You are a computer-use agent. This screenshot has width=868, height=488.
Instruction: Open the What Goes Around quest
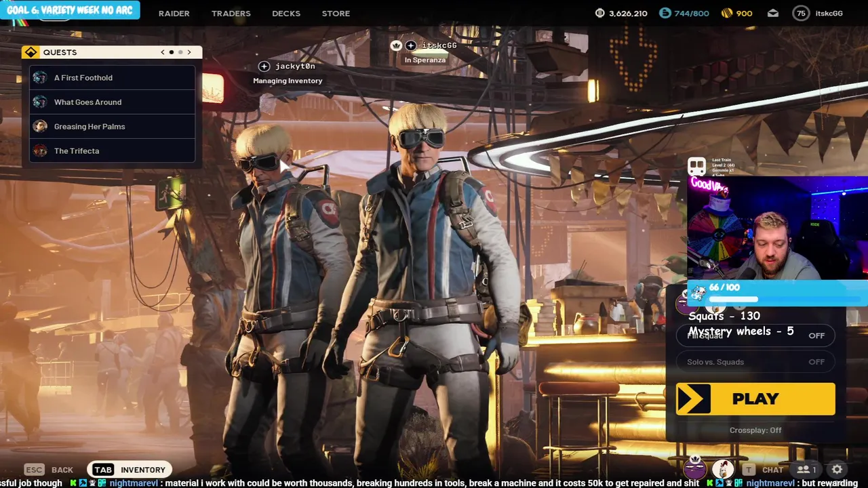point(113,102)
